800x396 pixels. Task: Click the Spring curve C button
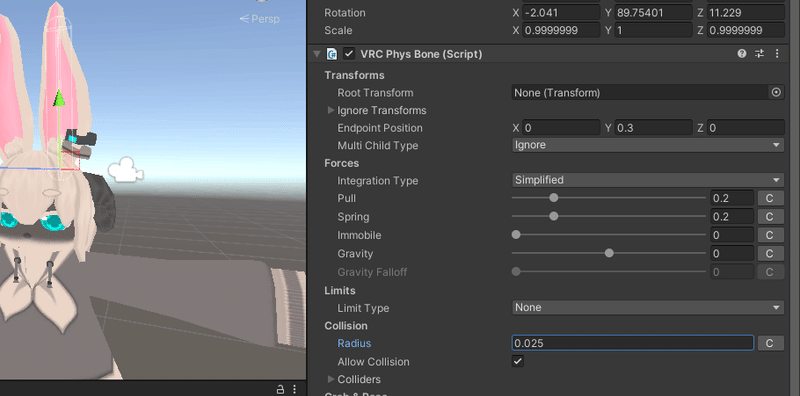click(770, 216)
